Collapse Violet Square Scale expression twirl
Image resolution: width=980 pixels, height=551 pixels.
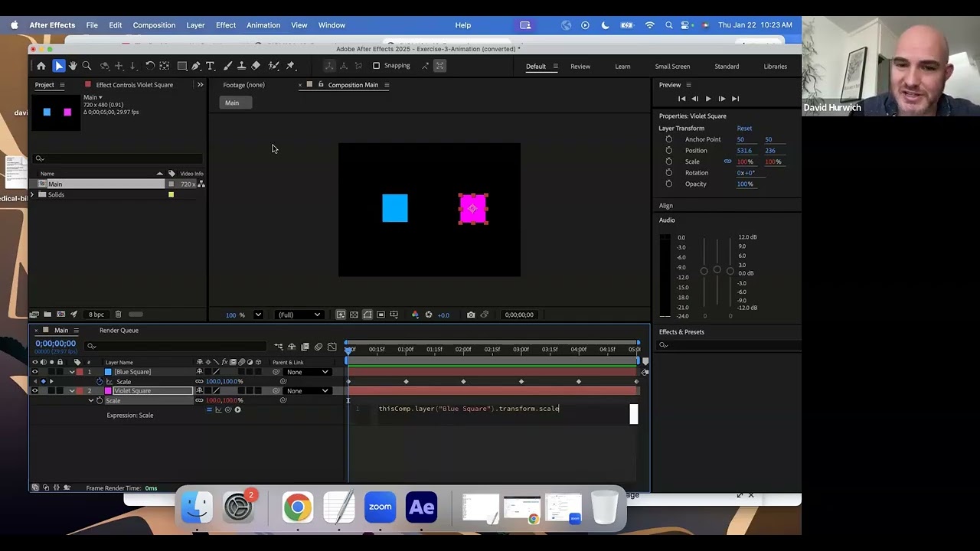pyautogui.click(x=91, y=400)
